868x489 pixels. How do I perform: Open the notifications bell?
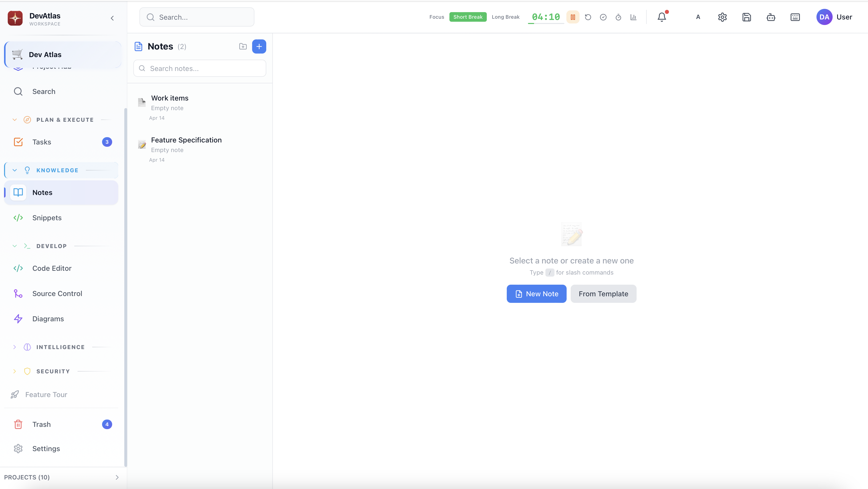[x=661, y=17]
